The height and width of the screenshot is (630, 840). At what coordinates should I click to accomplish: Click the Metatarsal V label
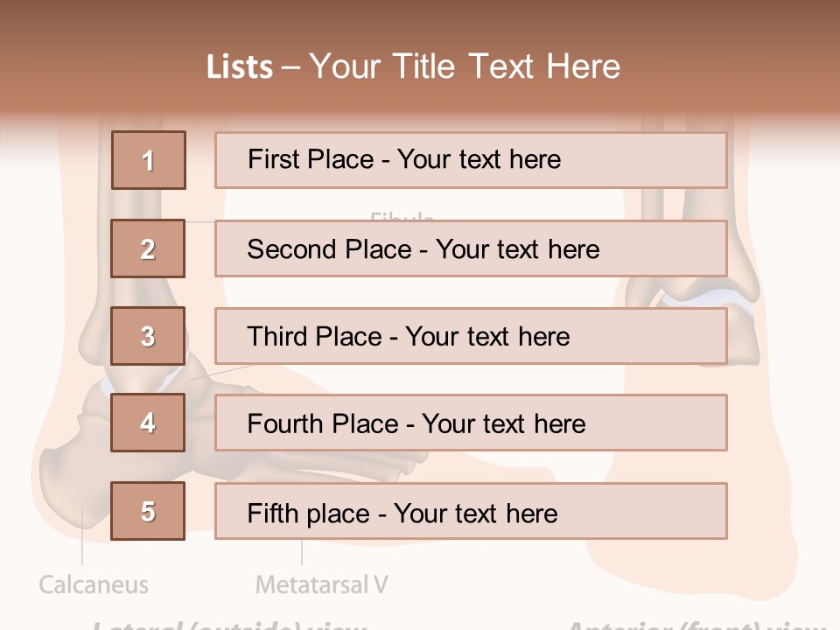pos(321,584)
